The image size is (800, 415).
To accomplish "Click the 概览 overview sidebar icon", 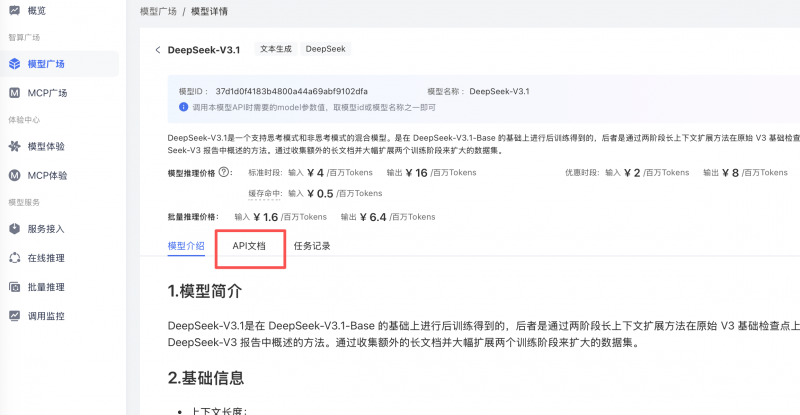I will [x=15, y=10].
